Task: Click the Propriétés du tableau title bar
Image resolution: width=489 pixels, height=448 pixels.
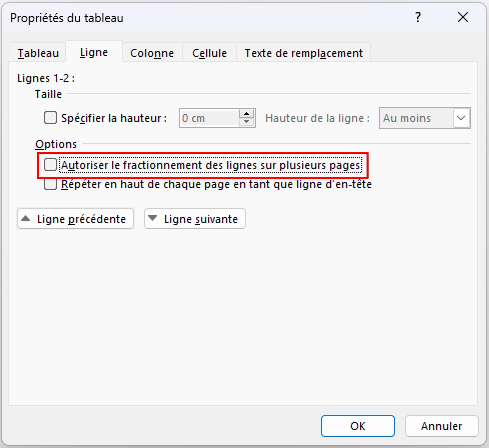Action: (204, 18)
